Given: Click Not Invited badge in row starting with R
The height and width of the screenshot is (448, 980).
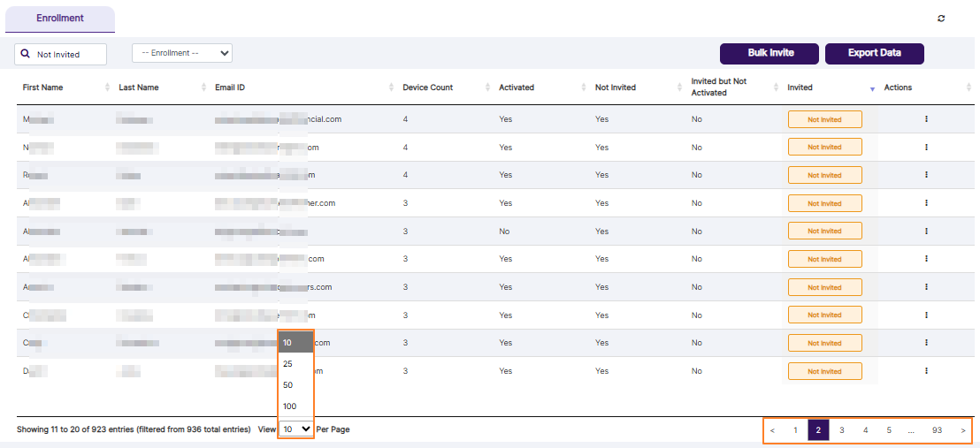Looking at the screenshot, I should click(825, 175).
